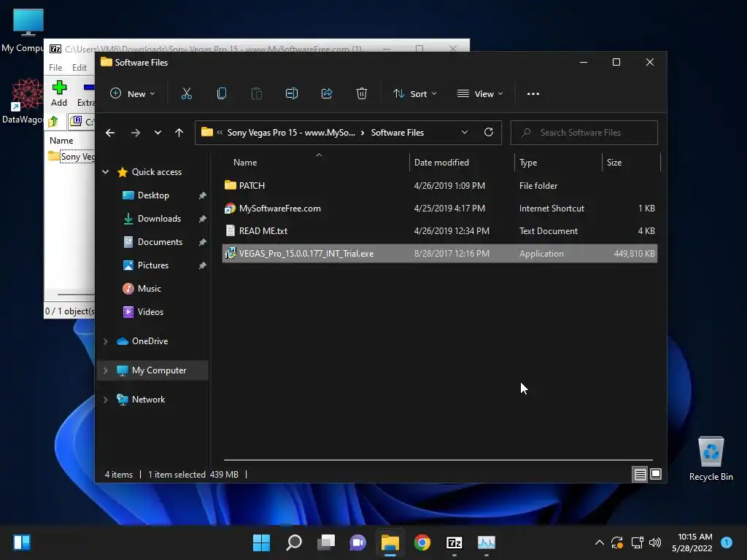Open Pictures in Quick access
The height and width of the screenshot is (560, 747).
point(153,265)
